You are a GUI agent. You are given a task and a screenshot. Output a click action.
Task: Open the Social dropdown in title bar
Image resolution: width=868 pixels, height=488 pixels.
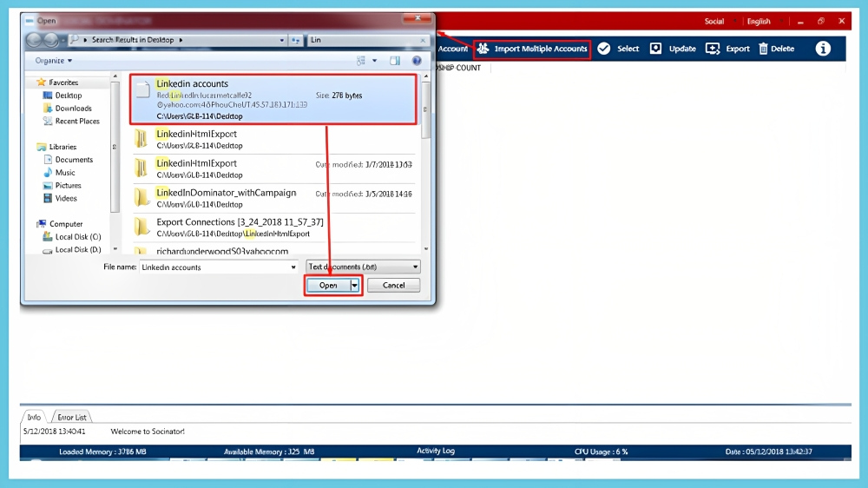[x=720, y=21]
